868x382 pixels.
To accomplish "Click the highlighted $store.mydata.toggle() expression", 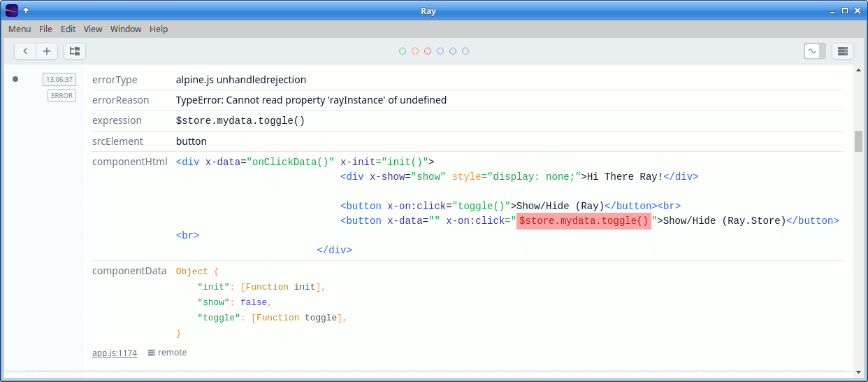I will click(x=584, y=221).
